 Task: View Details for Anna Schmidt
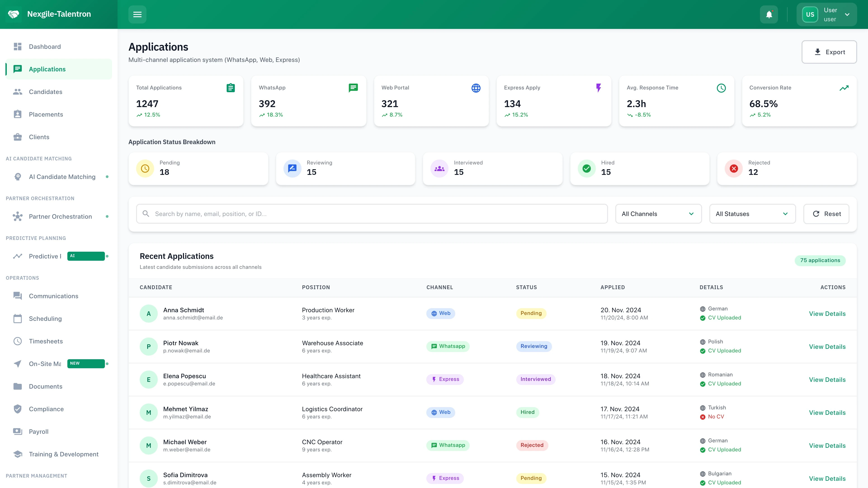tap(828, 313)
